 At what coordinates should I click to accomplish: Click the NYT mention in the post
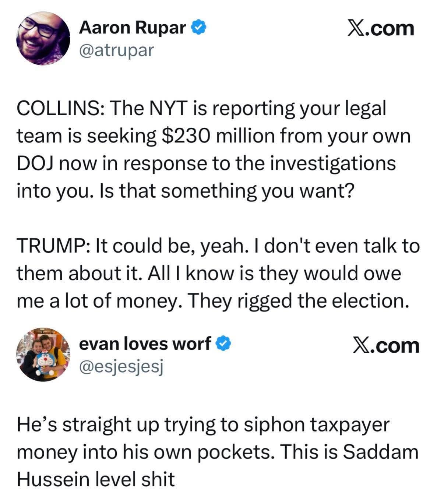click(x=166, y=108)
